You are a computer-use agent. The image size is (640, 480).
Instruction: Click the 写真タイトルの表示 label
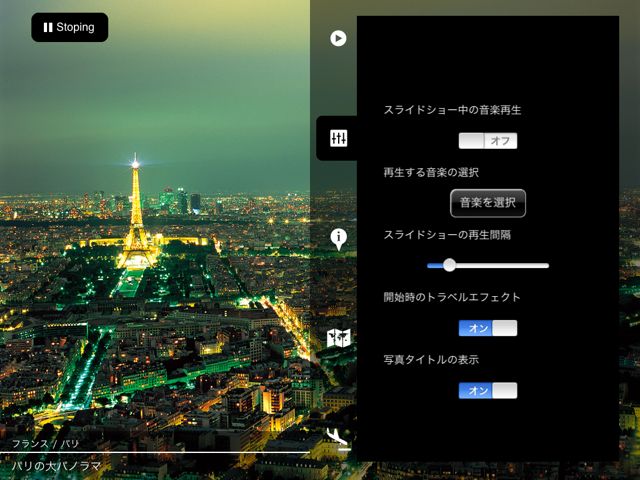click(x=431, y=360)
